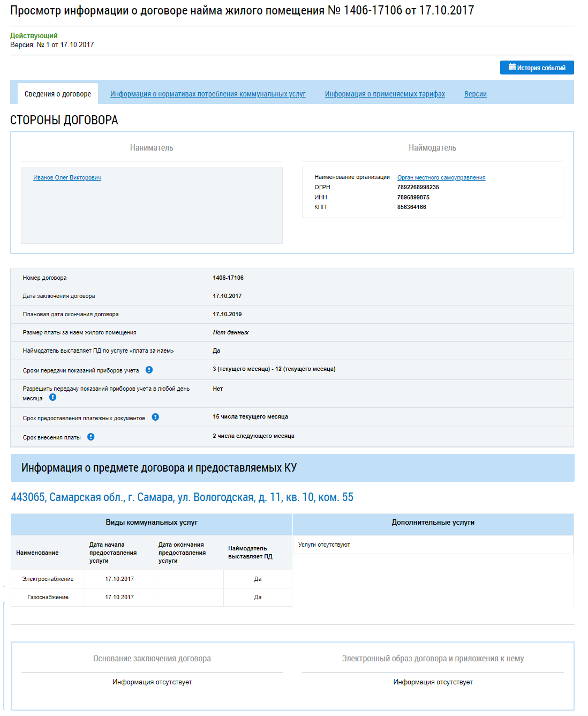Click the Самара, ул. Вологодская address link
Viewport: 588px width, 716px height.
[182, 497]
